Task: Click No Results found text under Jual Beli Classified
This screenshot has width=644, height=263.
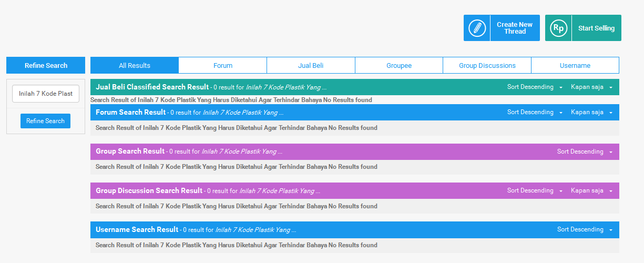Action: pyautogui.click(x=347, y=100)
